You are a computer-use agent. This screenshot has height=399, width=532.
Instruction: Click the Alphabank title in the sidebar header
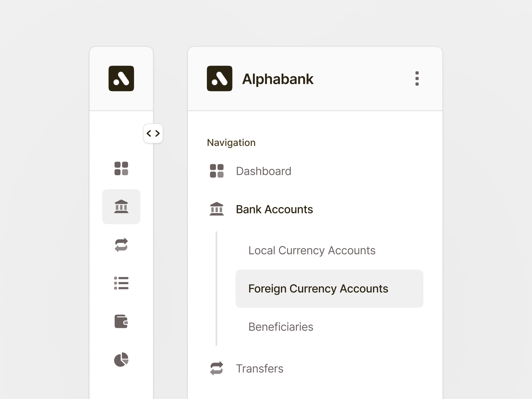tap(278, 79)
